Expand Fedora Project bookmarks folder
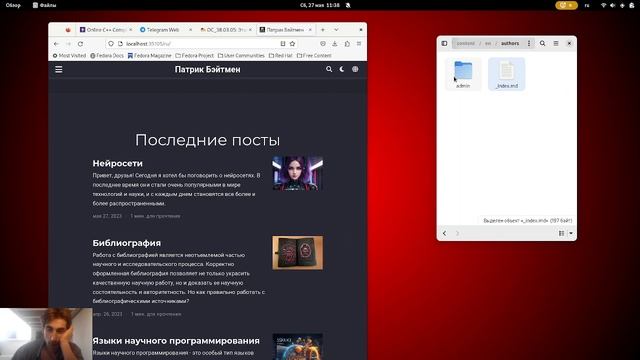The width and height of the screenshot is (640, 360). point(194,56)
